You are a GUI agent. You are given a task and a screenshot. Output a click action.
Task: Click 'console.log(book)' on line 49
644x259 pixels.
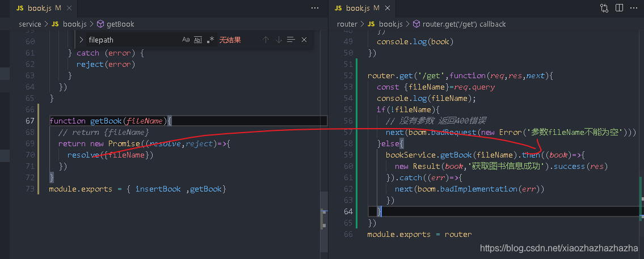415,41
